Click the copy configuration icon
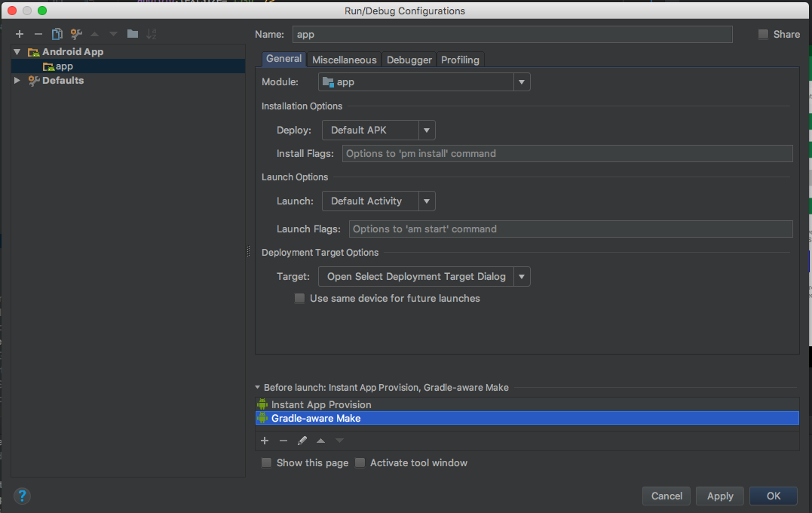The width and height of the screenshot is (812, 513). click(57, 34)
